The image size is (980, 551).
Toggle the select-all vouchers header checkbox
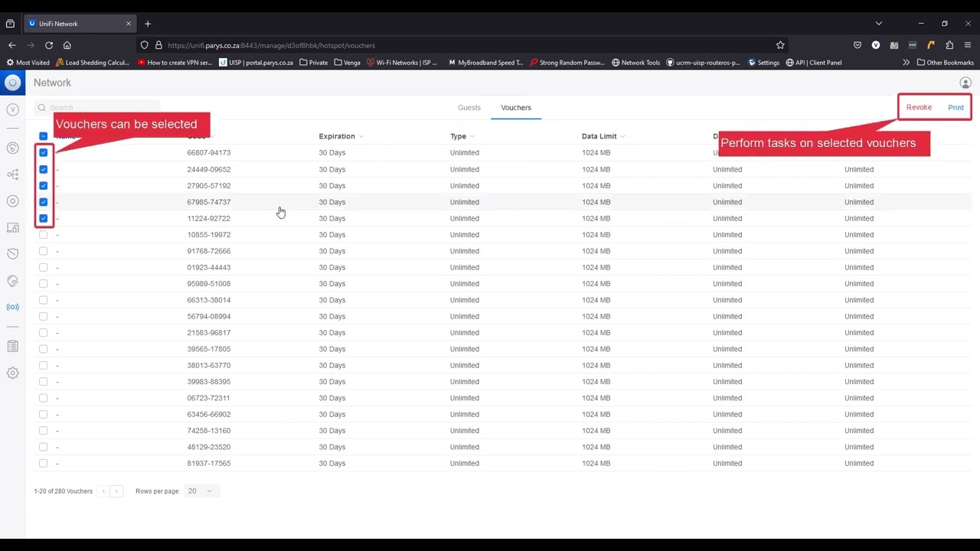43,136
